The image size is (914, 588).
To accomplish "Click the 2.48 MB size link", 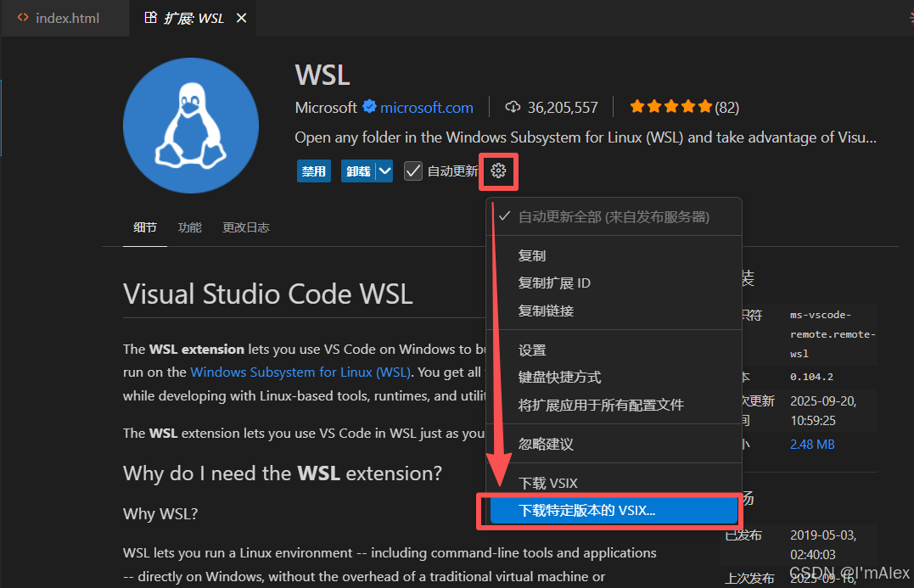I will 812,444.
